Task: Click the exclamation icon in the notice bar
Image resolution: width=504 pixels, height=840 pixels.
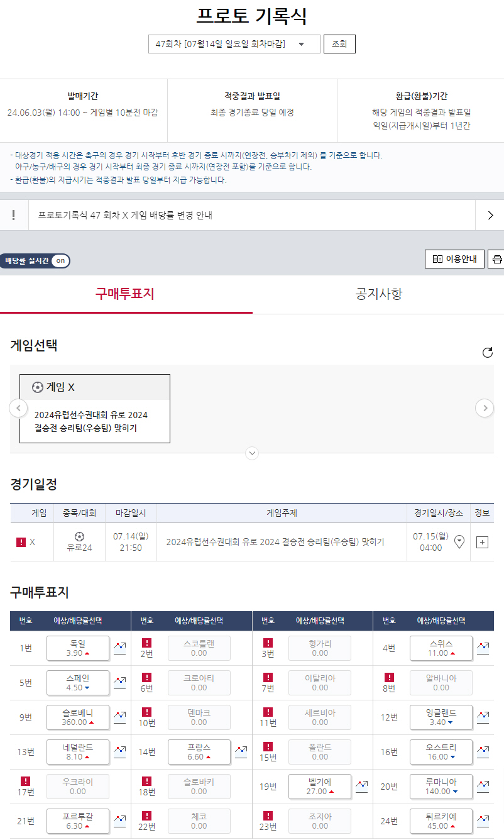Action: [14, 215]
